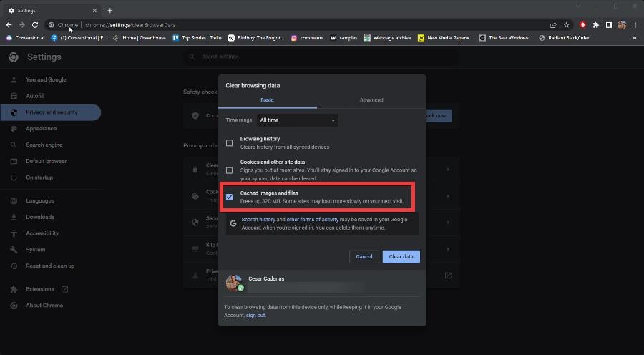Check Cookies and other site data checkbox
Screen dimensions: 644x355
[229, 170]
